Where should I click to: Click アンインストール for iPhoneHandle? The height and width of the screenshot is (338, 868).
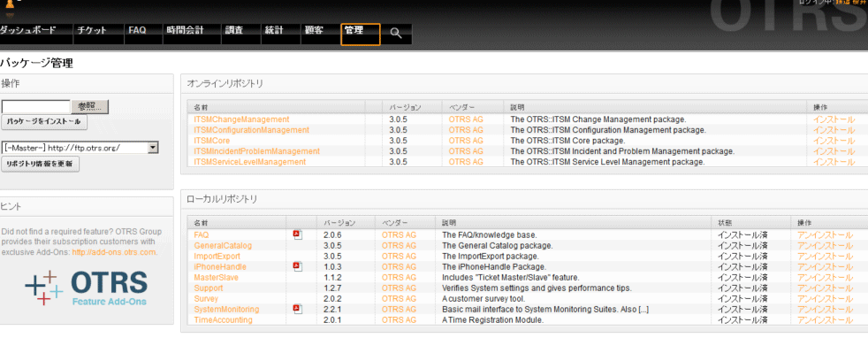825,266
